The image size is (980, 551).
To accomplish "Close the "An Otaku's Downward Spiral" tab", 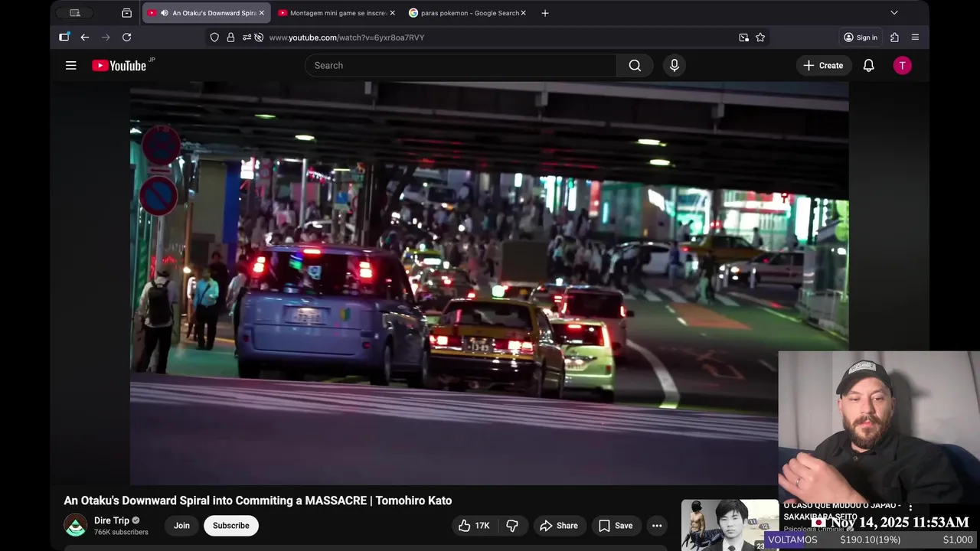I will point(261,13).
